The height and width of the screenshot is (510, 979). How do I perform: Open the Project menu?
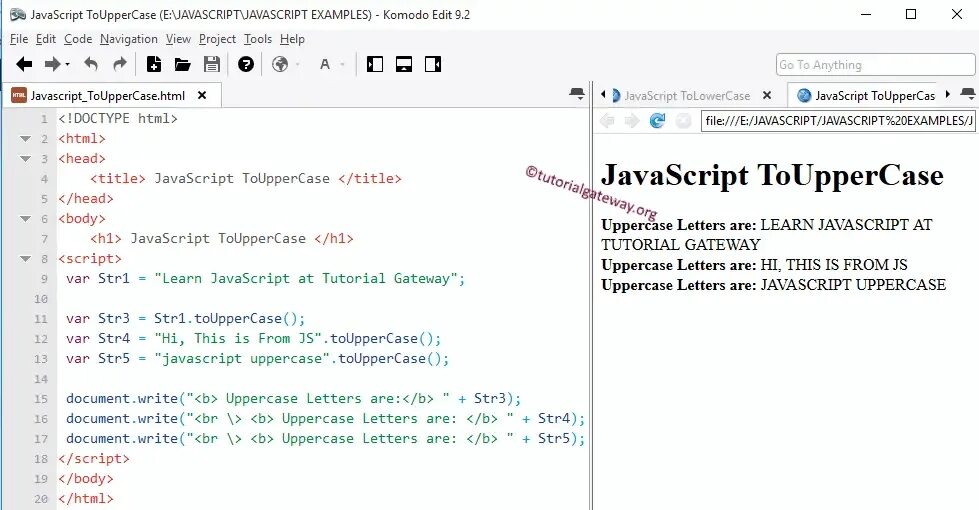pyautogui.click(x=217, y=39)
